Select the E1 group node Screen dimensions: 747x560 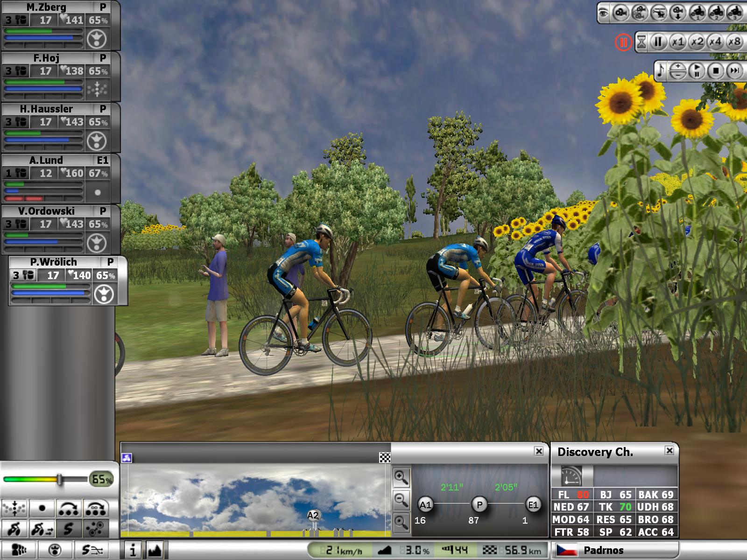coord(533,504)
